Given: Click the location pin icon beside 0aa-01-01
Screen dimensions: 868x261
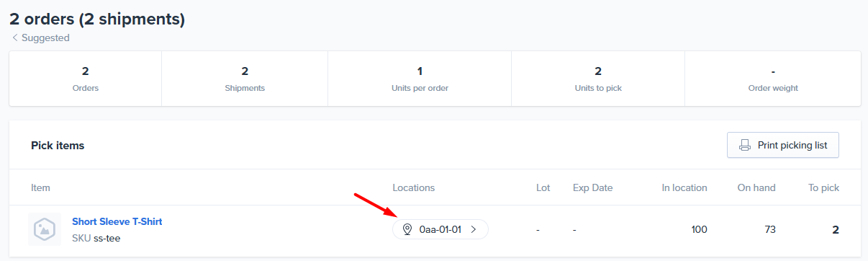Looking at the screenshot, I should 407,229.
